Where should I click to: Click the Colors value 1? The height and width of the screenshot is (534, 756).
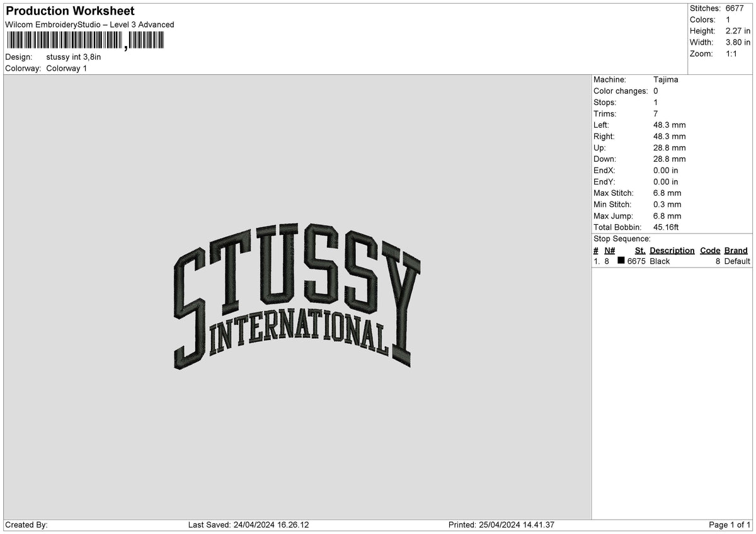point(728,20)
